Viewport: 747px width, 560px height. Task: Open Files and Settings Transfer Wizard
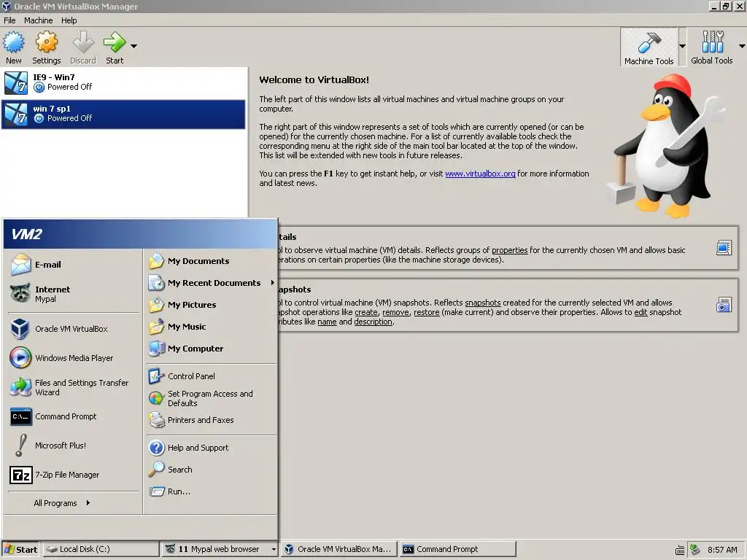coord(74,387)
